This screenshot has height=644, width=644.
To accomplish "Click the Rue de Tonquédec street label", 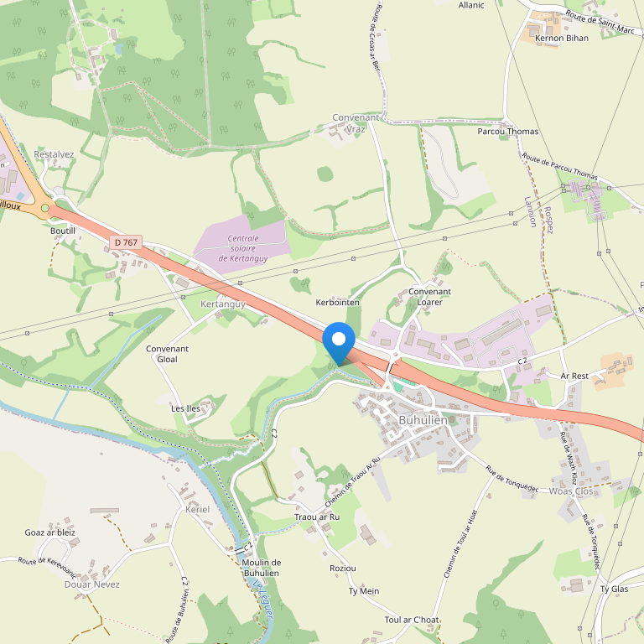I will coord(512,479).
